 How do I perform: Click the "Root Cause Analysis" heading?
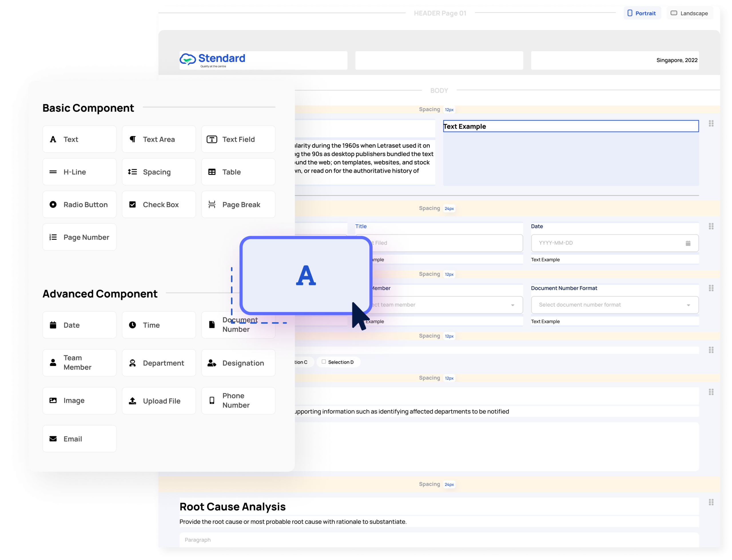(232, 507)
